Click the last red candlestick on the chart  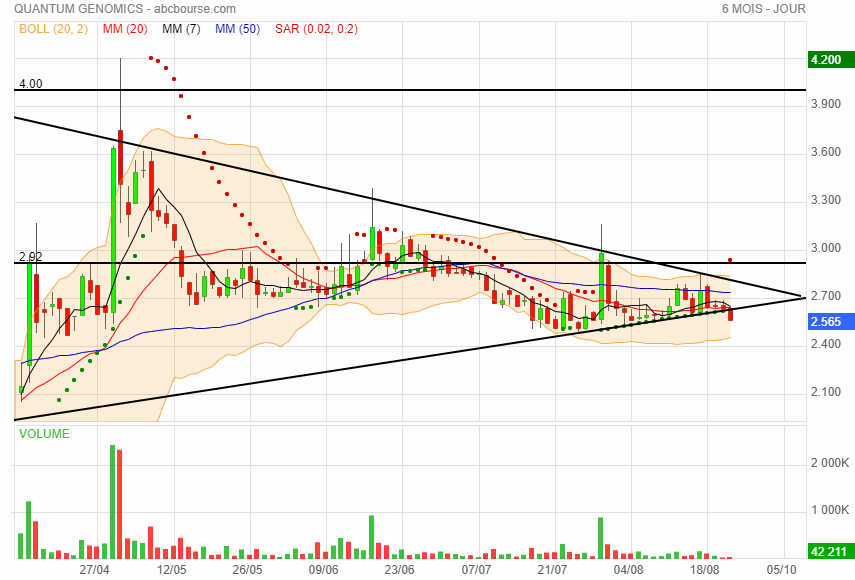pos(730,313)
